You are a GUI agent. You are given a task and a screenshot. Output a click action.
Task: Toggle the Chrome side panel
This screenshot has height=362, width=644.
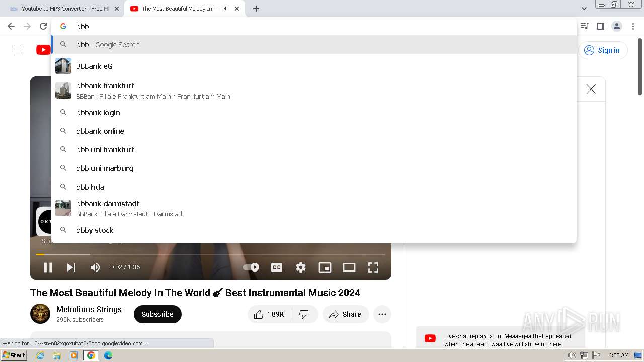click(601, 26)
